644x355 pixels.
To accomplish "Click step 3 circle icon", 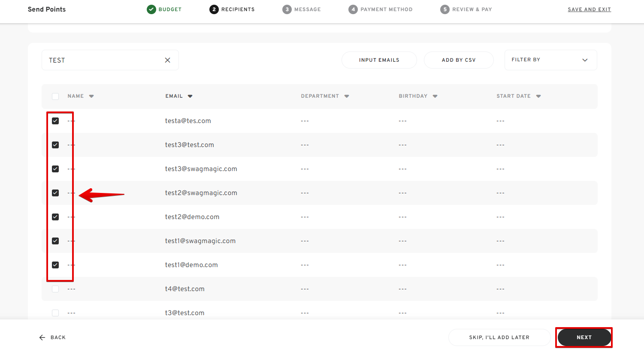I will (287, 9).
